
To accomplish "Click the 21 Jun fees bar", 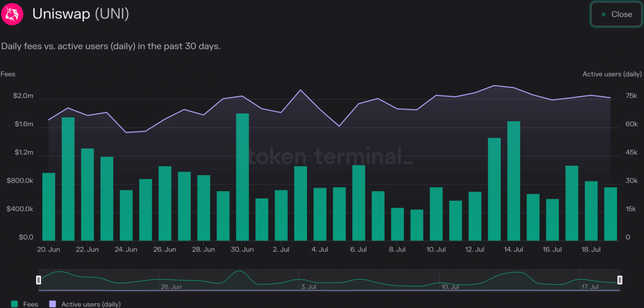I will 68,179.
